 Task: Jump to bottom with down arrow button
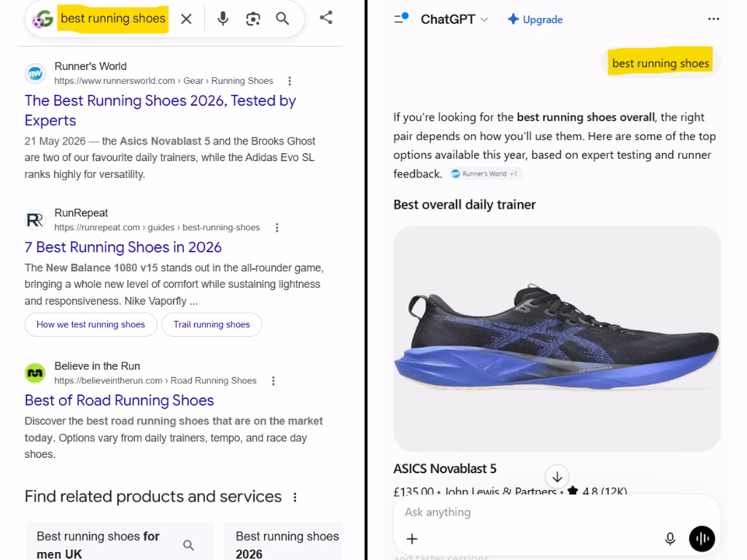click(557, 477)
